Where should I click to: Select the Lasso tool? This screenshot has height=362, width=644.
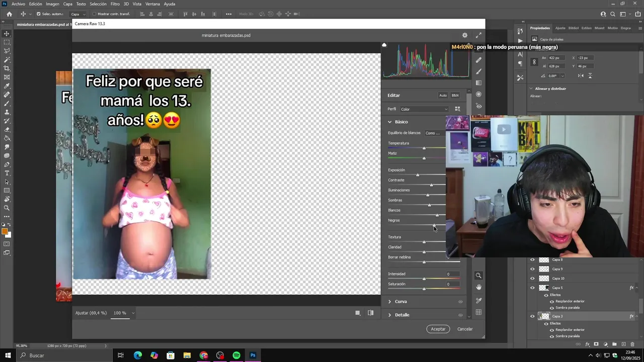point(7,51)
